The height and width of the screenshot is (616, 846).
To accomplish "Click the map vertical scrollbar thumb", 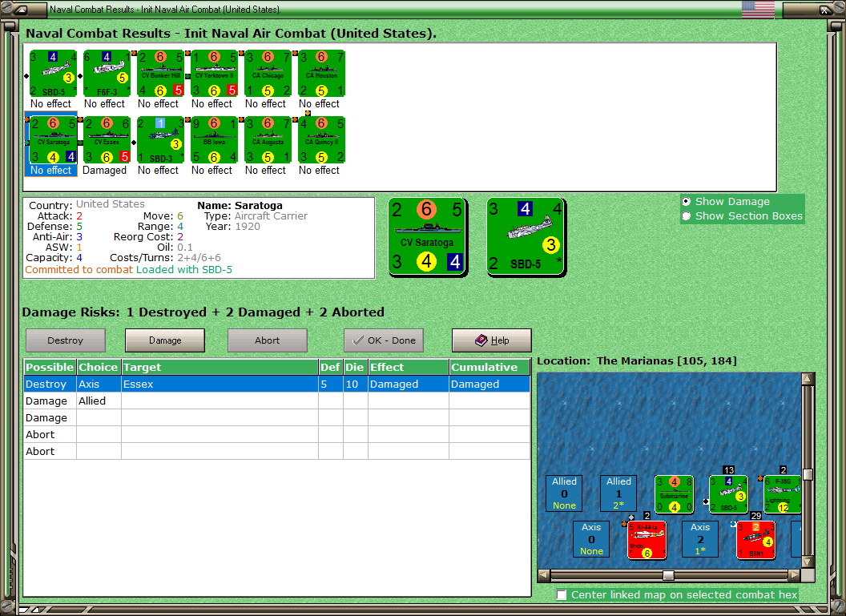I will pyautogui.click(x=808, y=474).
